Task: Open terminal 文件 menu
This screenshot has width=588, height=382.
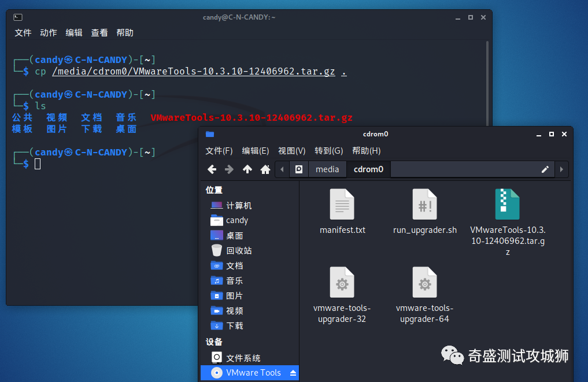Action: click(x=23, y=32)
